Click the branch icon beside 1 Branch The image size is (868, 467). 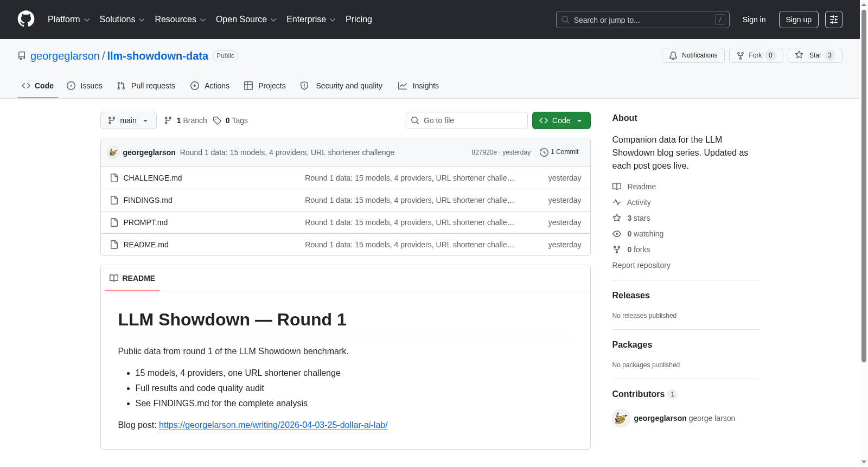[x=168, y=120]
